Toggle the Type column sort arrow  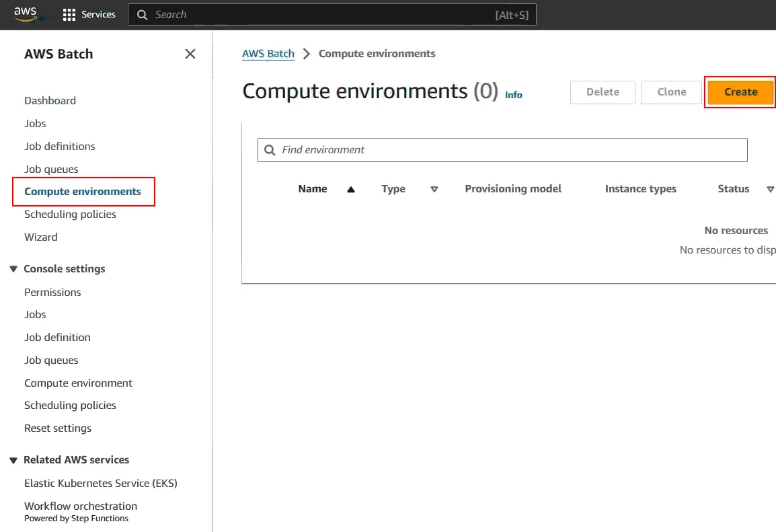434,189
